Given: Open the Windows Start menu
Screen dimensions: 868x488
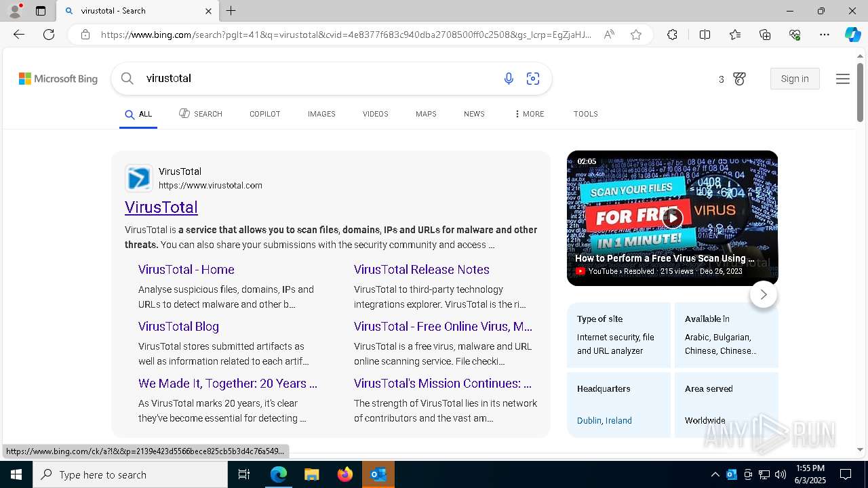Looking at the screenshot, I should click(16, 474).
